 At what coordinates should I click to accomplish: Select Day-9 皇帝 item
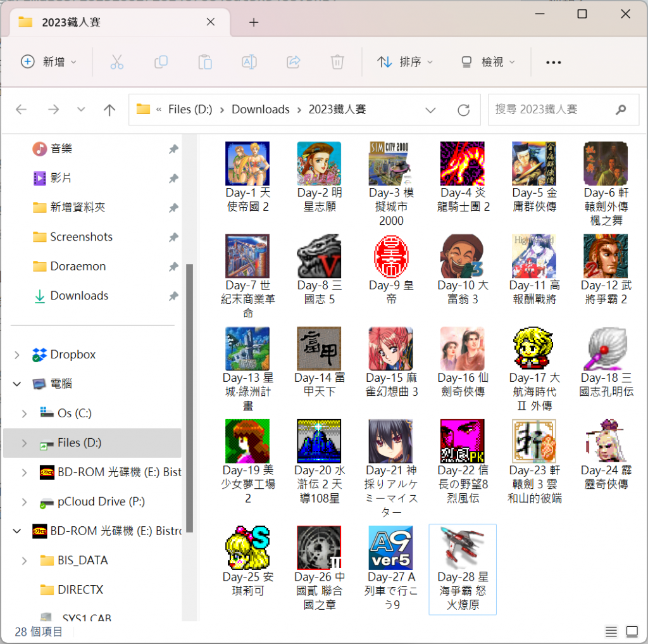click(391, 270)
